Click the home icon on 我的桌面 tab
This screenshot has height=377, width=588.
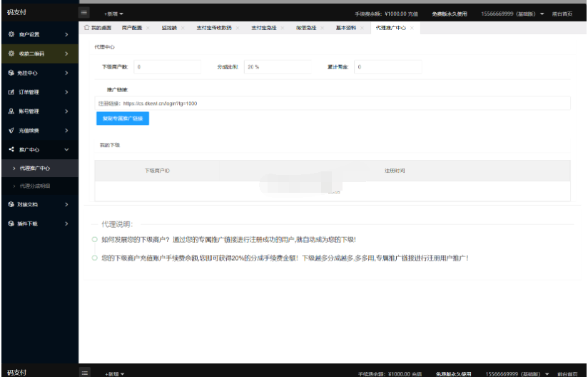click(86, 27)
